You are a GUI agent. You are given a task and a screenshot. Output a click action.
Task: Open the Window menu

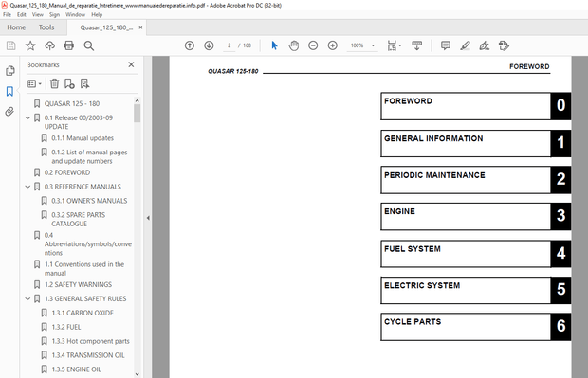pyautogui.click(x=75, y=14)
